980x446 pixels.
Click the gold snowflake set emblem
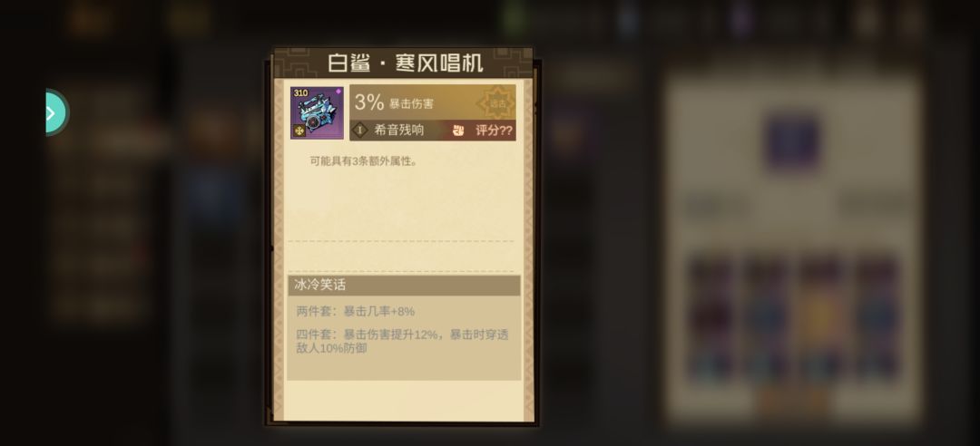point(299,131)
